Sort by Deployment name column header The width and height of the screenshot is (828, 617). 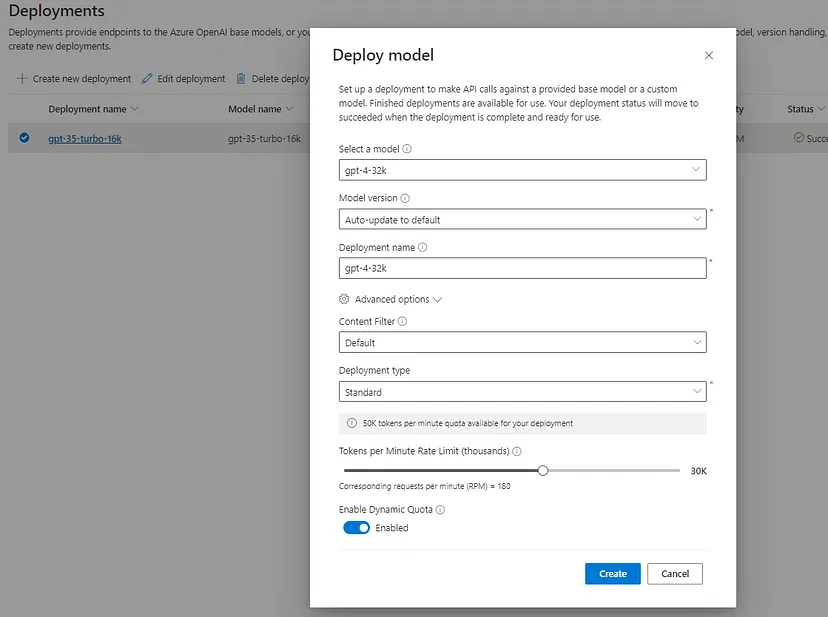click(x=93, y=109)
